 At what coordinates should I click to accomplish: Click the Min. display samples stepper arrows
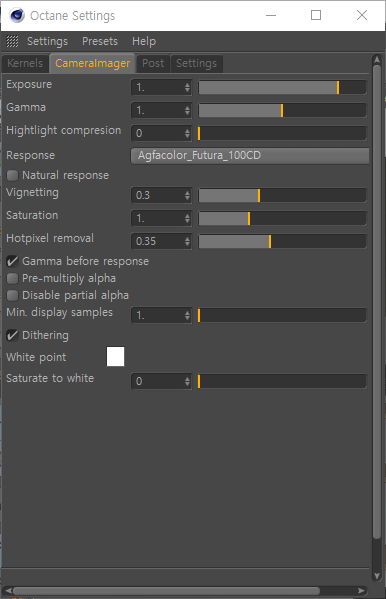point(187,315)
